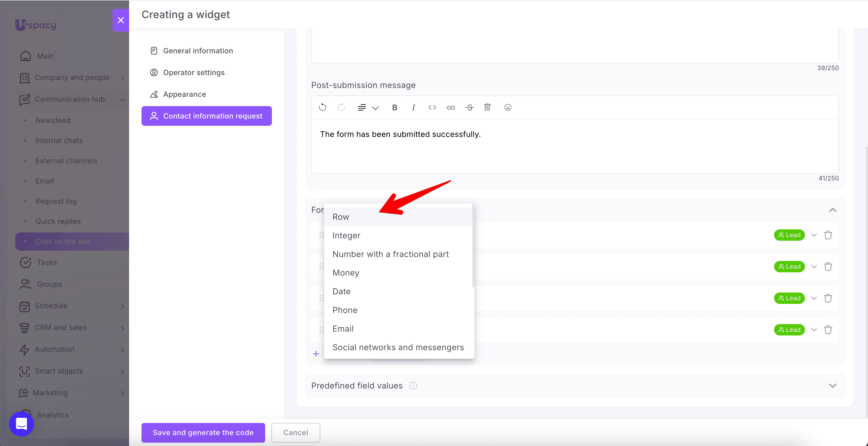Click the first Lead badge

pyautogui.click(x=789, y=235)
